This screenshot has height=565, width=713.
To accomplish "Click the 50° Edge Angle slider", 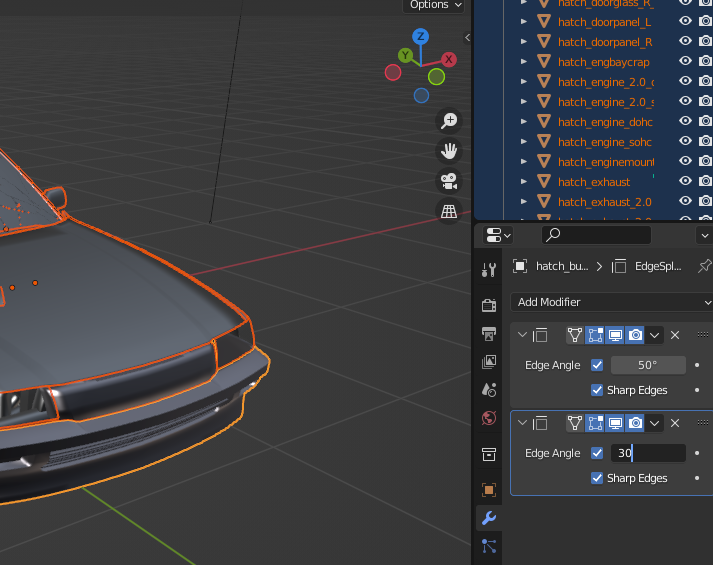I will tap(648, 365).
